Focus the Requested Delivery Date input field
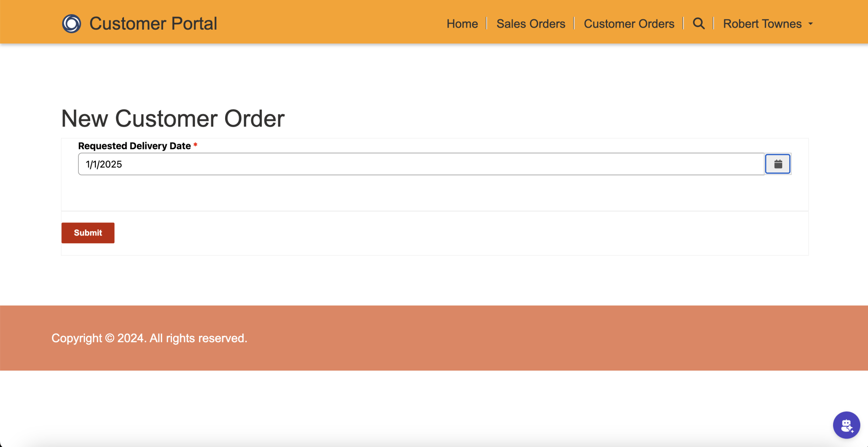 (x=421, y=164)
